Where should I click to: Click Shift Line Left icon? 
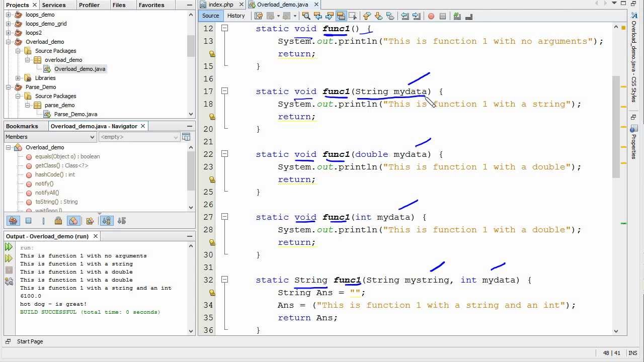[405, 16]
